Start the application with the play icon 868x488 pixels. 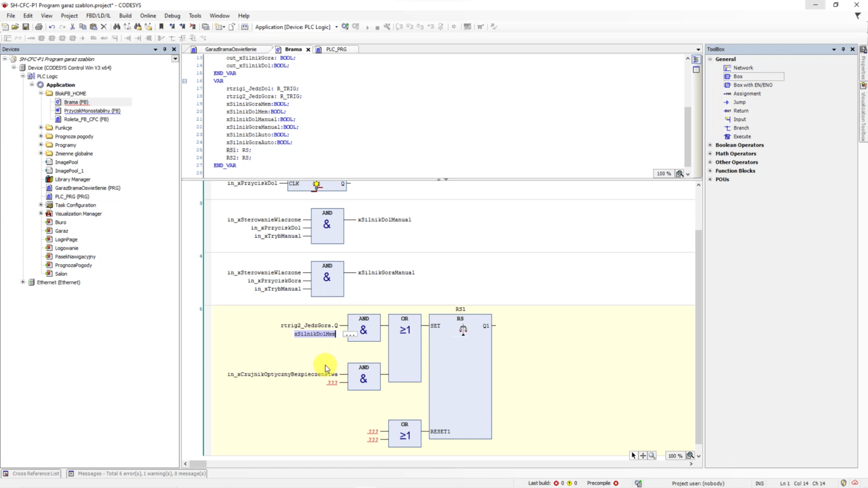tap(367, 27)
